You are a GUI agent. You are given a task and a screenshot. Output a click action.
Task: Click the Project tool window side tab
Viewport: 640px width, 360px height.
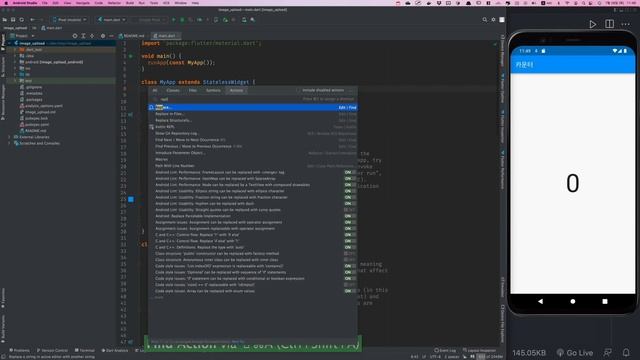click(x=3, y=42)
